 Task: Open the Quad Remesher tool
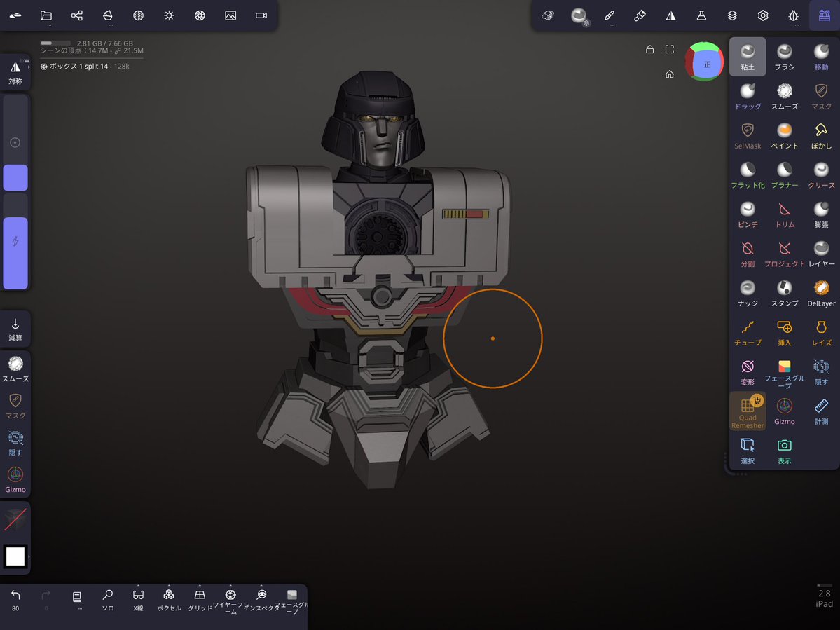click(x=748, y=411)
